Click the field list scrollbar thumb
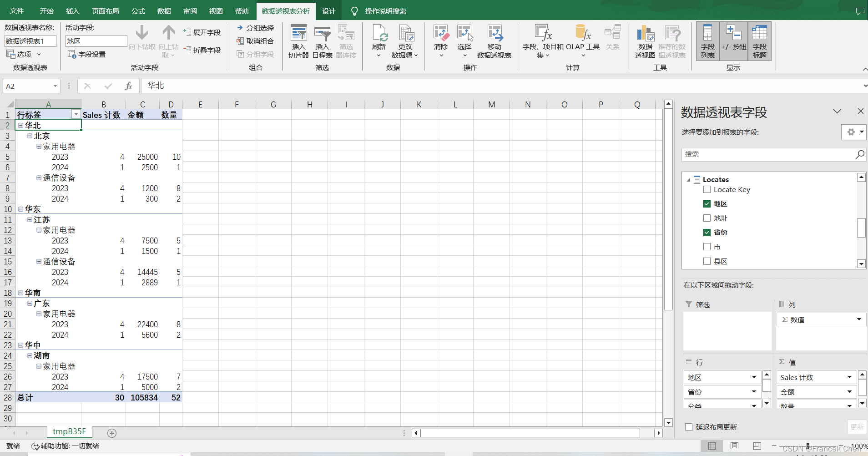Viewport: 868px width, 456px height. coord(861,228)
